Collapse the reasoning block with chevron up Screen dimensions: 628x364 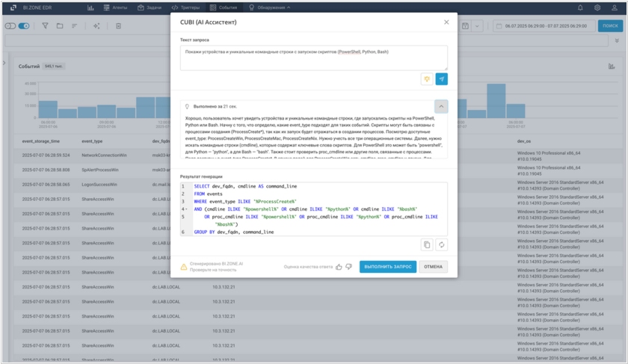(x=441, y=107)
